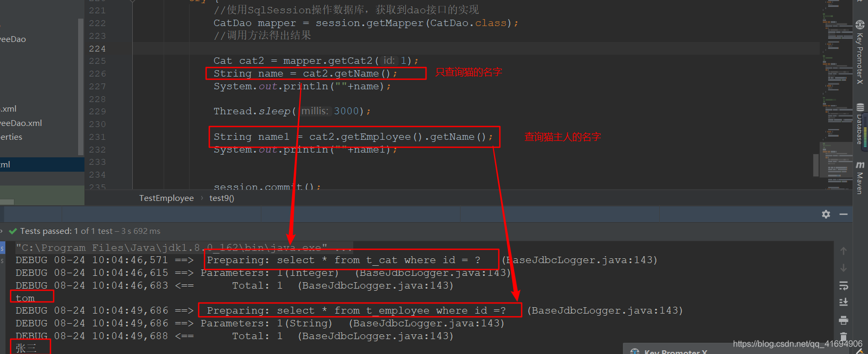Select the highlighted project tree row ending in ml
Screen dimensions: 868x354
pos(42,164)
